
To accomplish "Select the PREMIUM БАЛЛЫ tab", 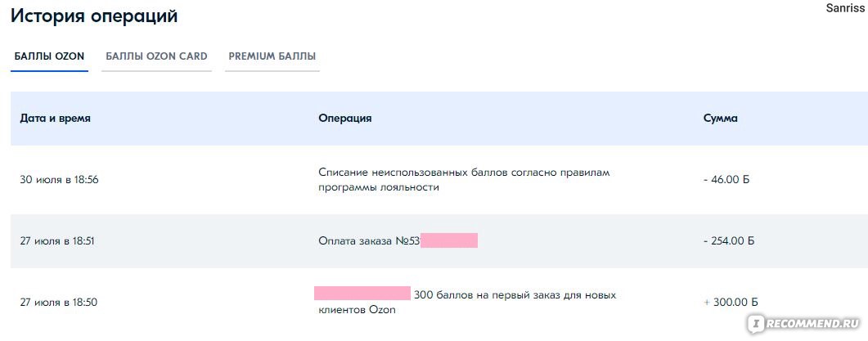I will coord(272,56).
